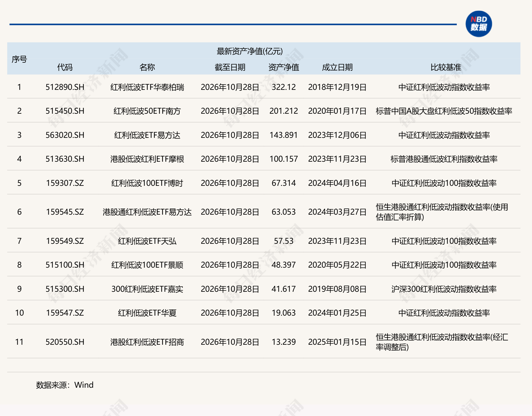Select net asset value 41.617
The width and height of the screenshot is (532, 416).
(284, 289)
